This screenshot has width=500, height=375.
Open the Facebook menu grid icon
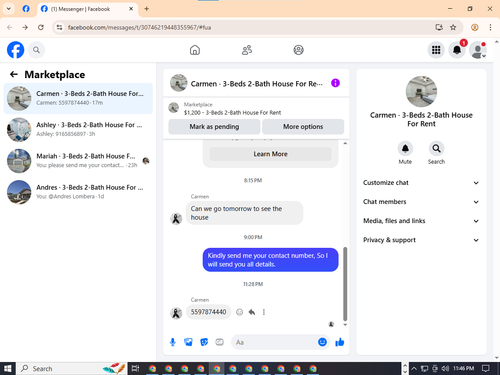[436, 50]
